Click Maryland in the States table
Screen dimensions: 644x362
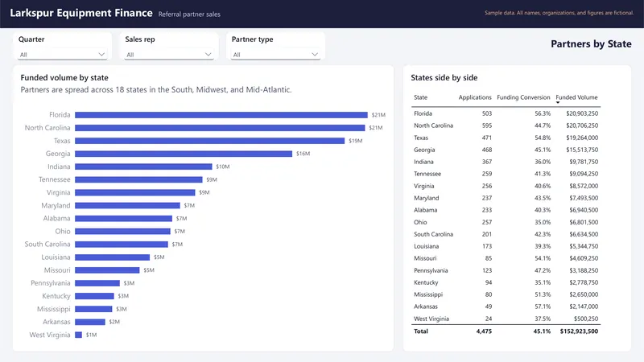click(427, 198)
